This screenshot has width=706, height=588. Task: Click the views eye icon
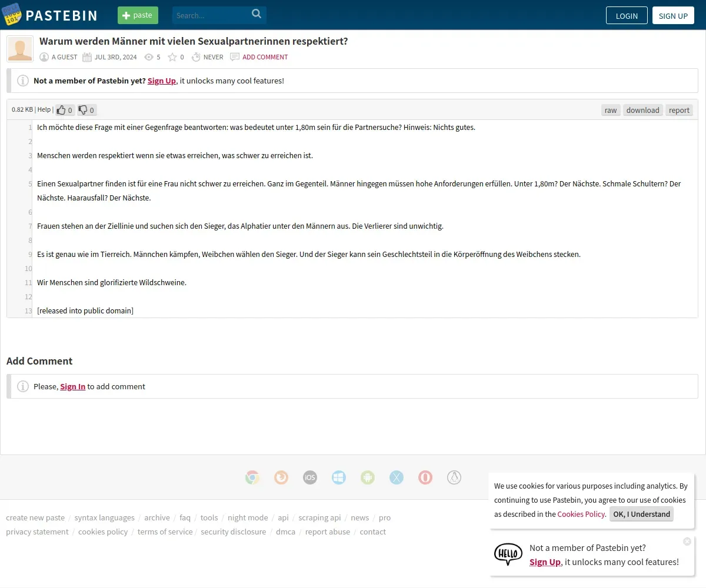click(x=149, y=57)
